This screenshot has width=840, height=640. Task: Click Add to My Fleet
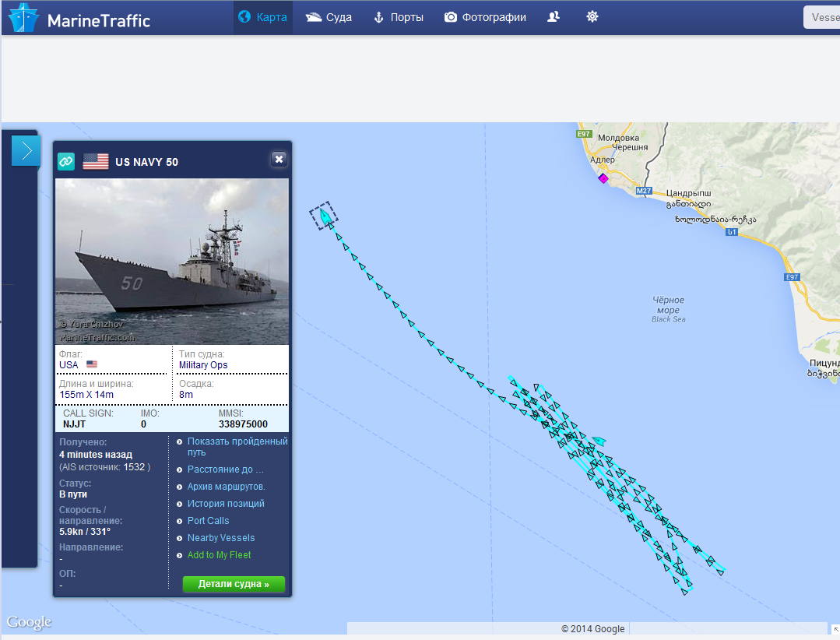[x=219, y=555]
